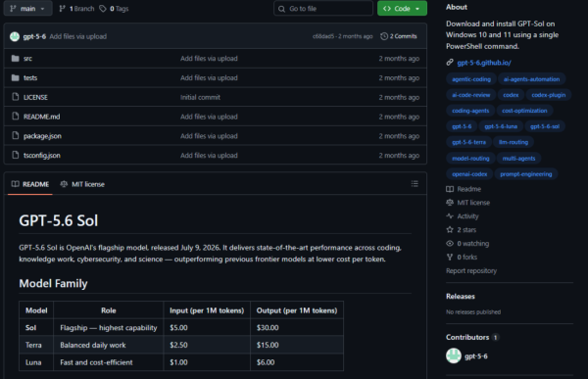Select the openai-codex topic tag
Image resolution: width=588 pixels, height=379 pixels.
click(469, 174)
